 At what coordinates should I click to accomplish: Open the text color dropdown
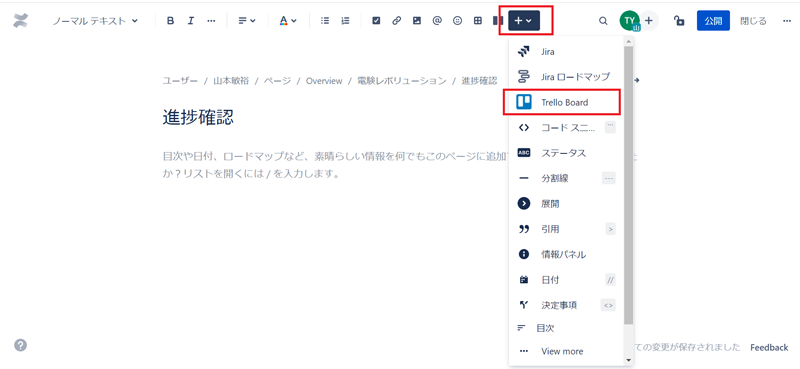(x=288, y=21)
